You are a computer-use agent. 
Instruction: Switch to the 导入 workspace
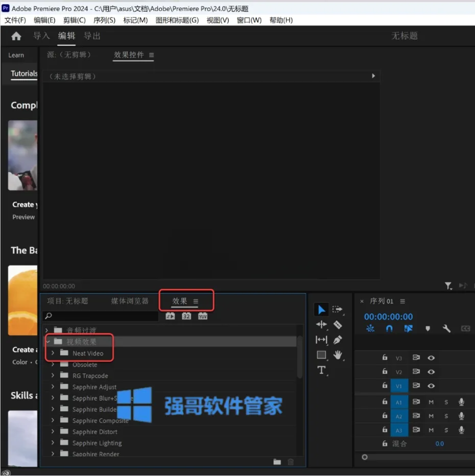tap(41, 36)
